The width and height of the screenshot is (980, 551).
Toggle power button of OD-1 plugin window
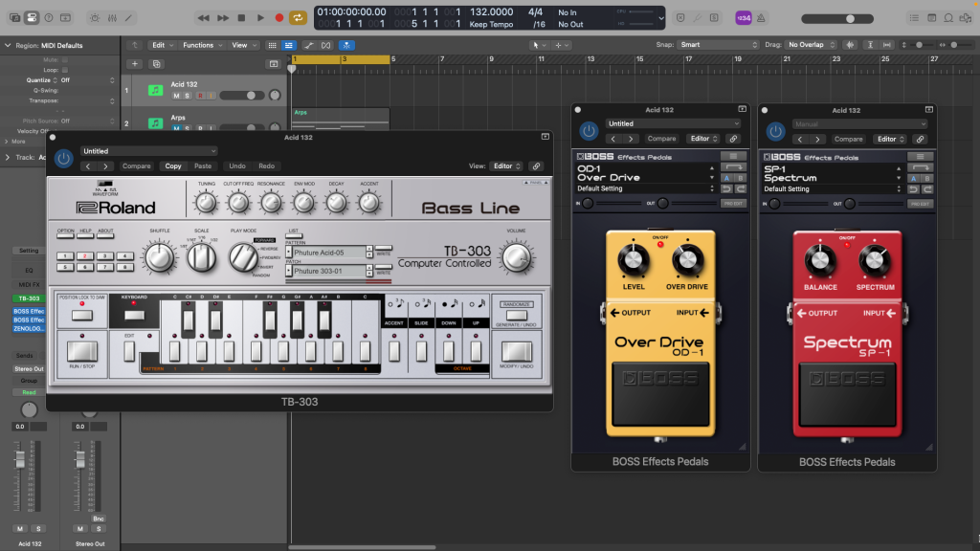[x=589, y=131]
